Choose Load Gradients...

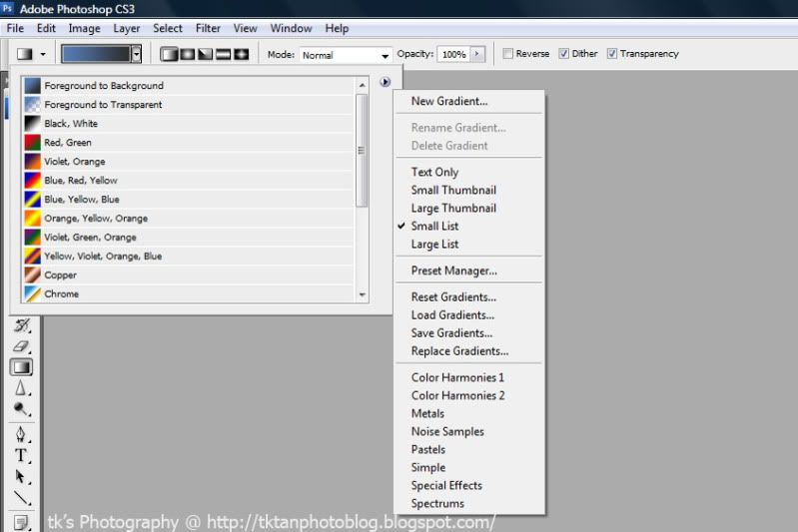tap(469, 315)
